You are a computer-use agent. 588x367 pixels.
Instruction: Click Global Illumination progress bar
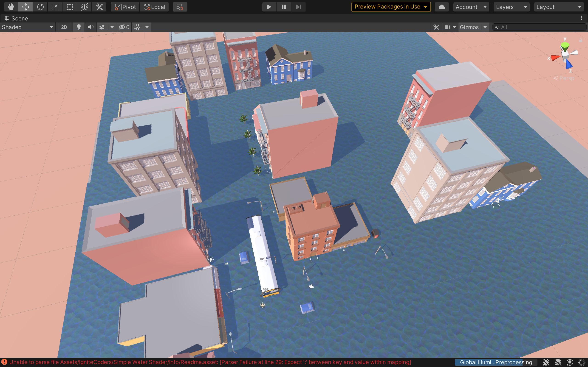496,362
